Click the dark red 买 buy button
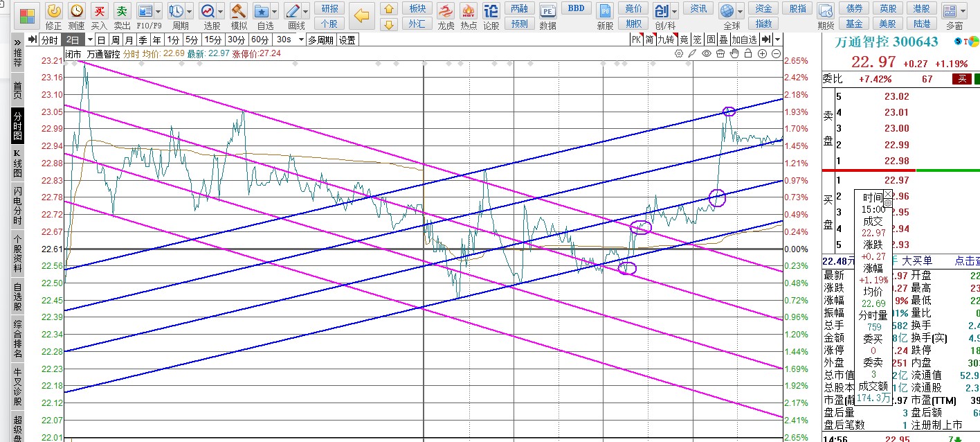Image resolution: width=980 pixels, height=442 pixels. coord(961,79)
